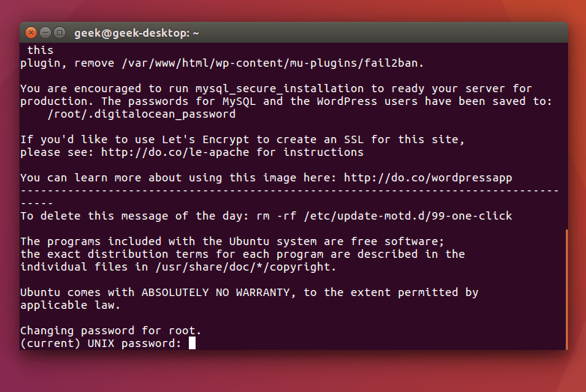Click the word 'WordPress' in the output

(x=347, y=101)
